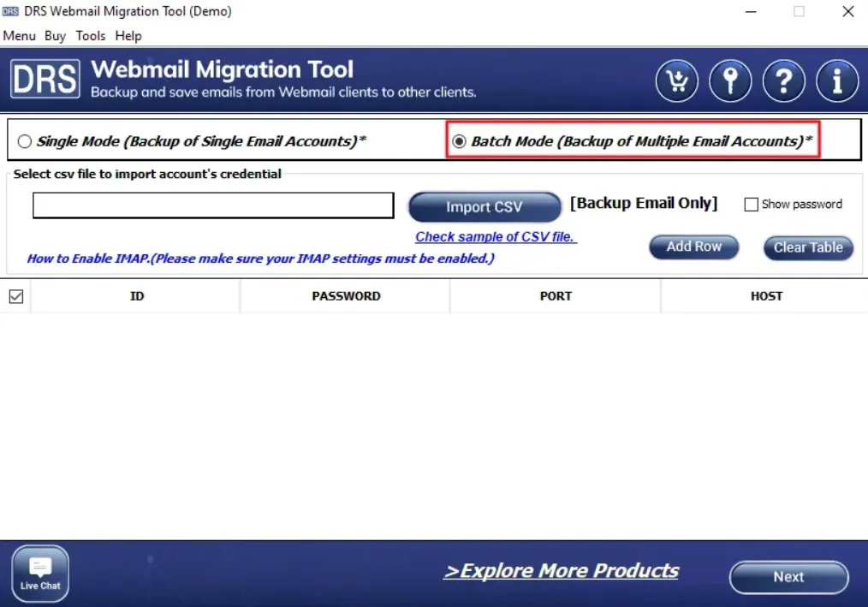Open the Tools menu
Image resolution: width=868 pixels, height=607 pixels.
point(90,36)
